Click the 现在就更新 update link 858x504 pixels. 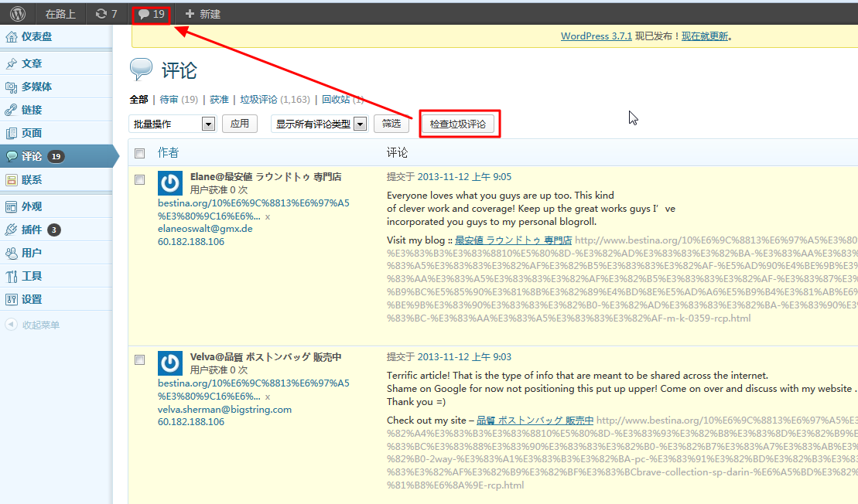tap(705, 36)
